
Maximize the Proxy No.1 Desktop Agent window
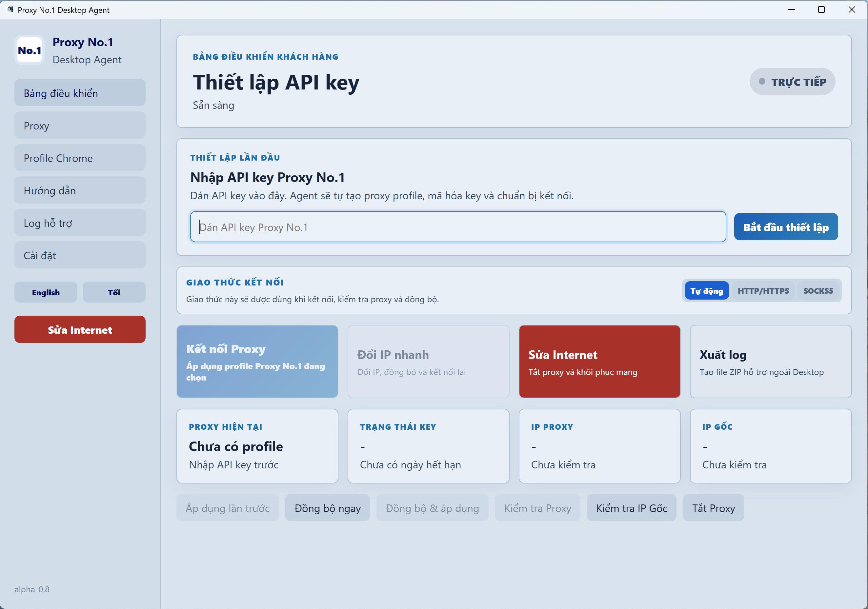(821, 10)
